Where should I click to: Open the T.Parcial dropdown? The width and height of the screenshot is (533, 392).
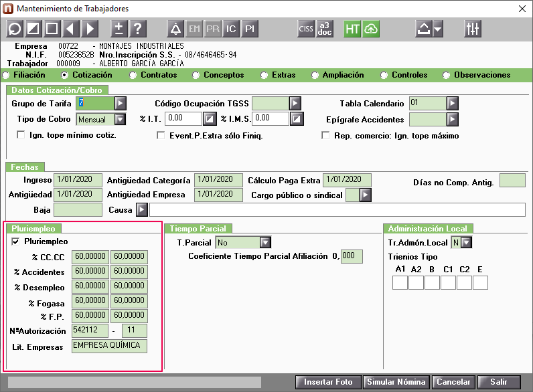pos(265,243)
